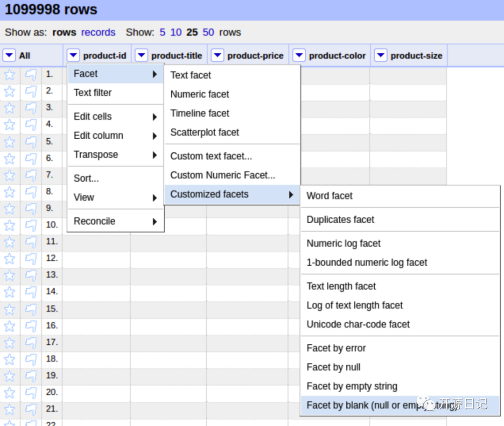Flag row 4

[31, 125]
